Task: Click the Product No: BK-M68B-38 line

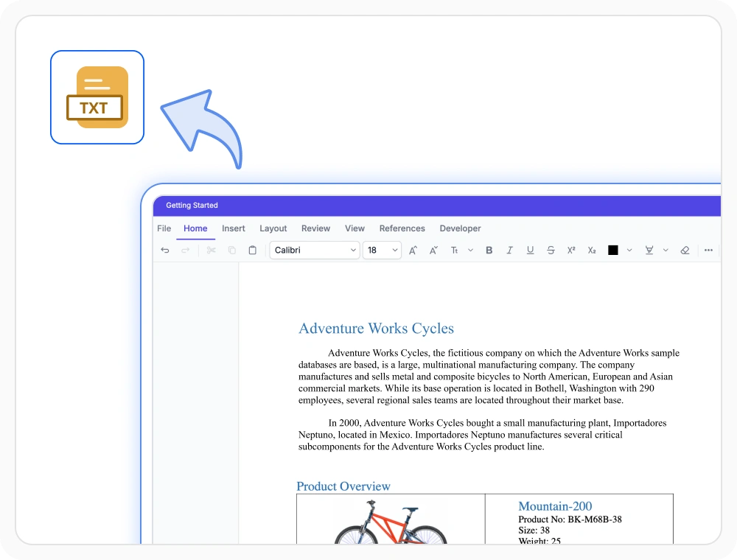Action: click(x=570, y=519)
